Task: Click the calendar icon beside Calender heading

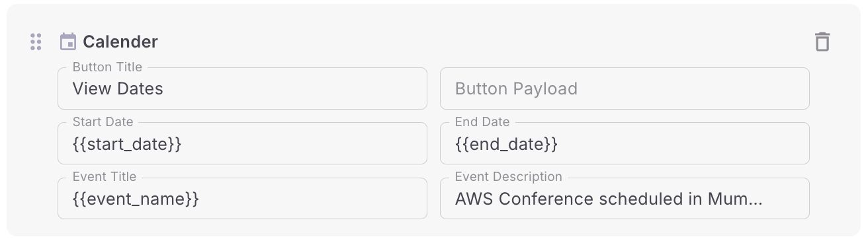Action: [x=68, y=42]
